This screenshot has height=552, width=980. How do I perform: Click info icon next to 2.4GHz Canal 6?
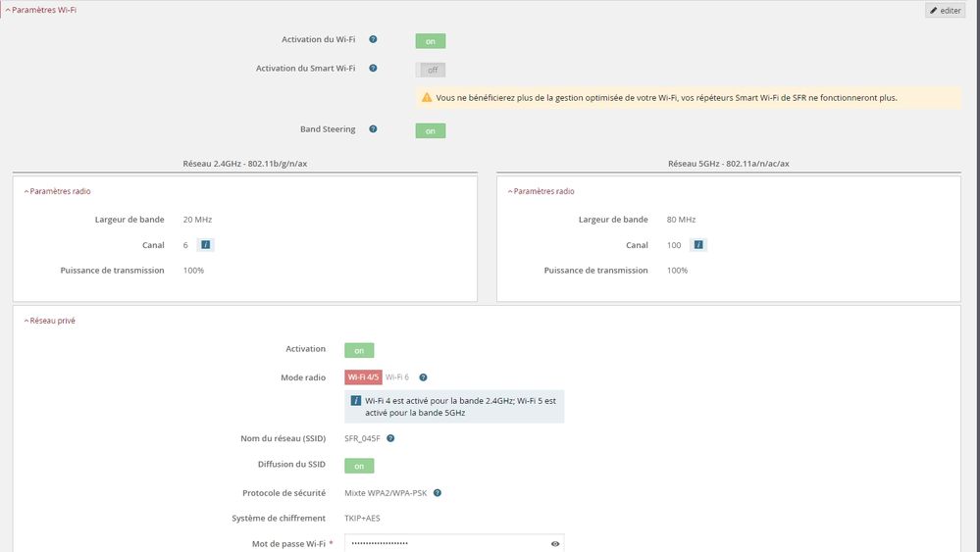click(x=206, y=245)
